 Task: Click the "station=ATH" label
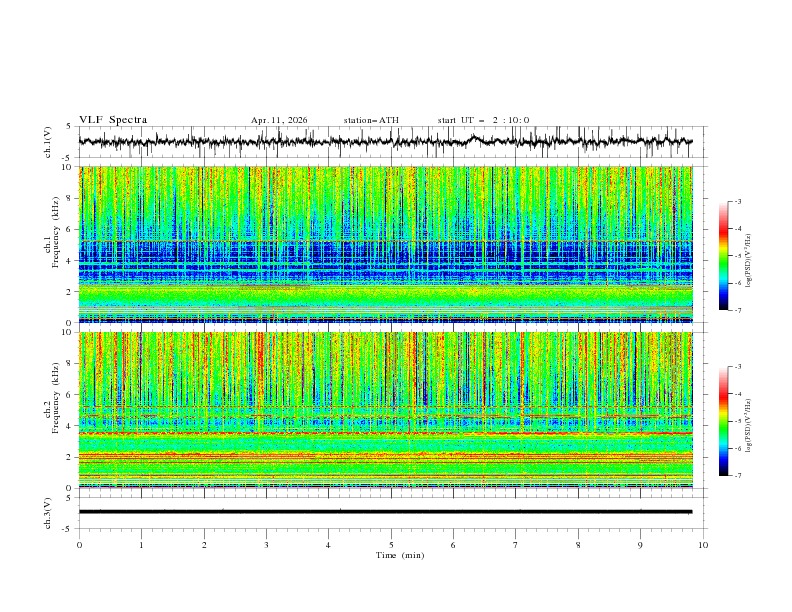coord(371,120)
